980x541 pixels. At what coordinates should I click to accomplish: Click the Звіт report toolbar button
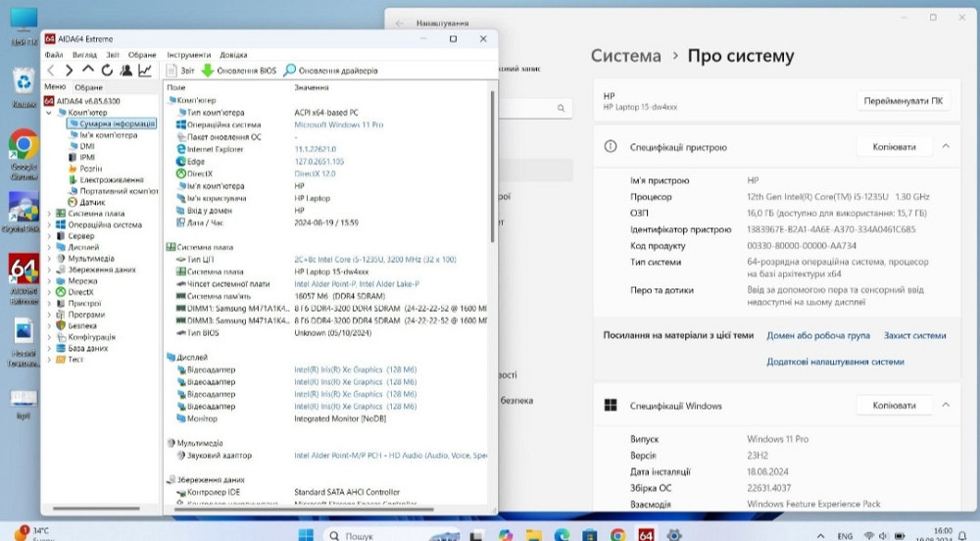tap(180, 71)
